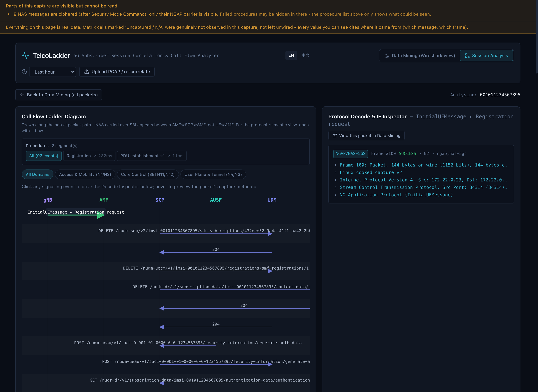Select the Registration 232ms procedure segment
Screen dimensions: 538x392
pos(89,156)
